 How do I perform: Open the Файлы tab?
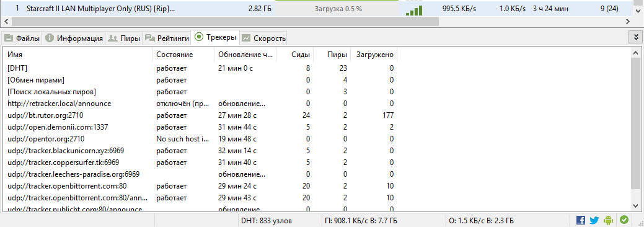(x=22, y=38)
